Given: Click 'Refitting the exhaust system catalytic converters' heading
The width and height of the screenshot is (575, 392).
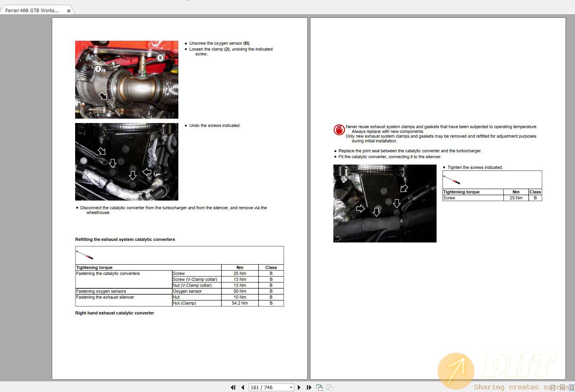Looking at the screenshot, I should [125, 239].
